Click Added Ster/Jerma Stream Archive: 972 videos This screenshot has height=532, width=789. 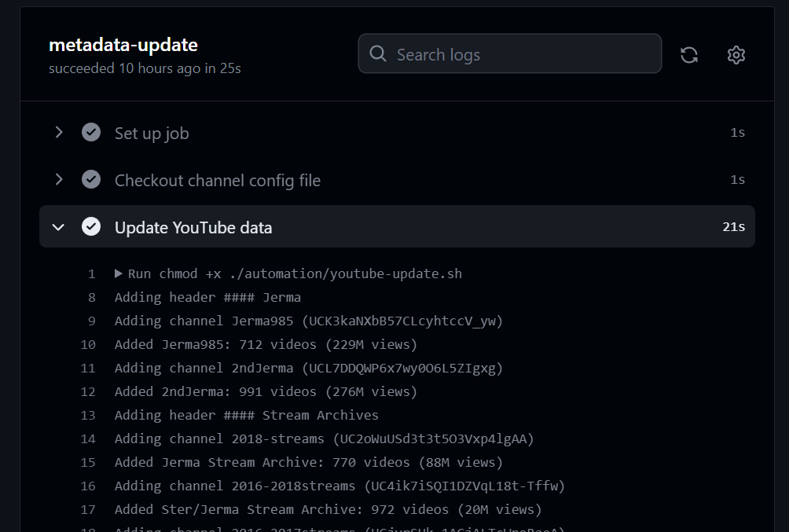pos(328,510)
